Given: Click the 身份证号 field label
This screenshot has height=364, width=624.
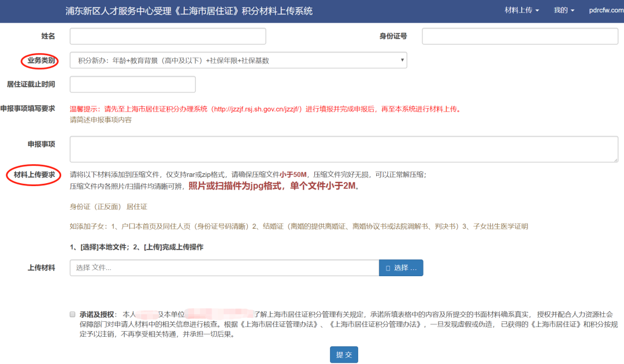Looking at the screenshot, I should [393, 36].
